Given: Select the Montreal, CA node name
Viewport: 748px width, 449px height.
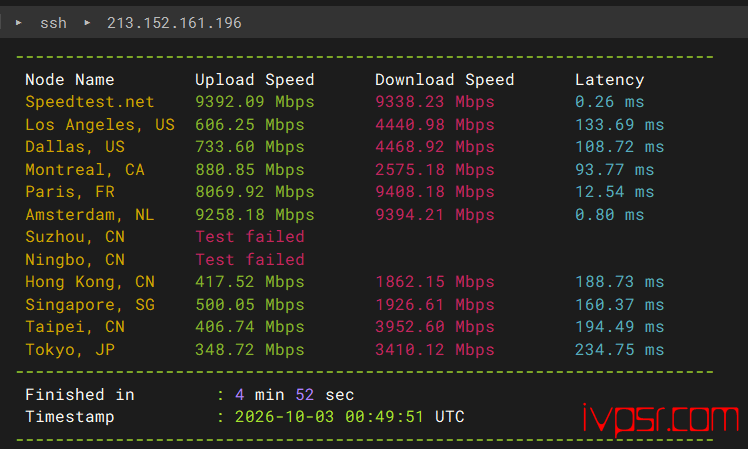Looking at the screenshot, I should pos(85,170).
